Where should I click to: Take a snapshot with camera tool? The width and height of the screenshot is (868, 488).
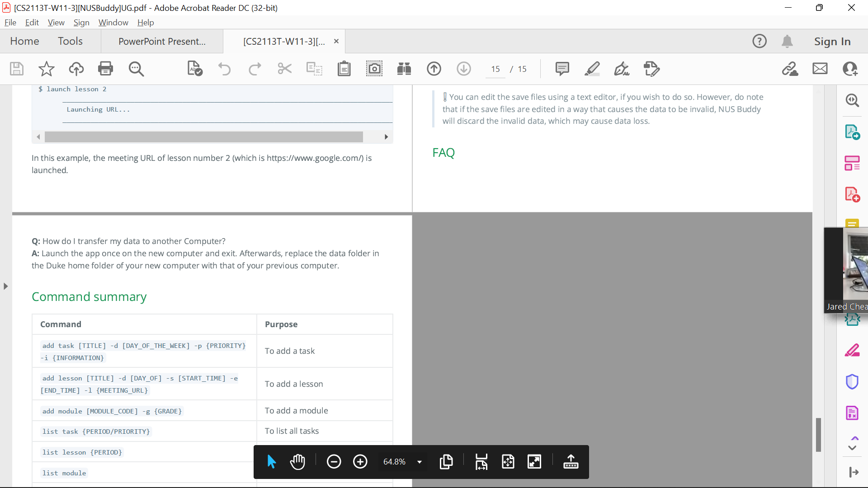[374, 69]
